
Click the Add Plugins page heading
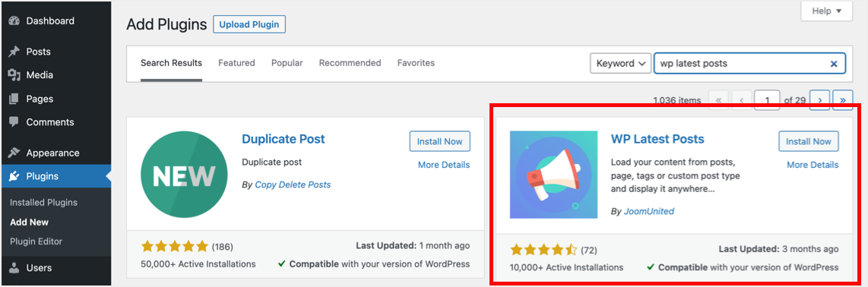click(x=166, y=25)
